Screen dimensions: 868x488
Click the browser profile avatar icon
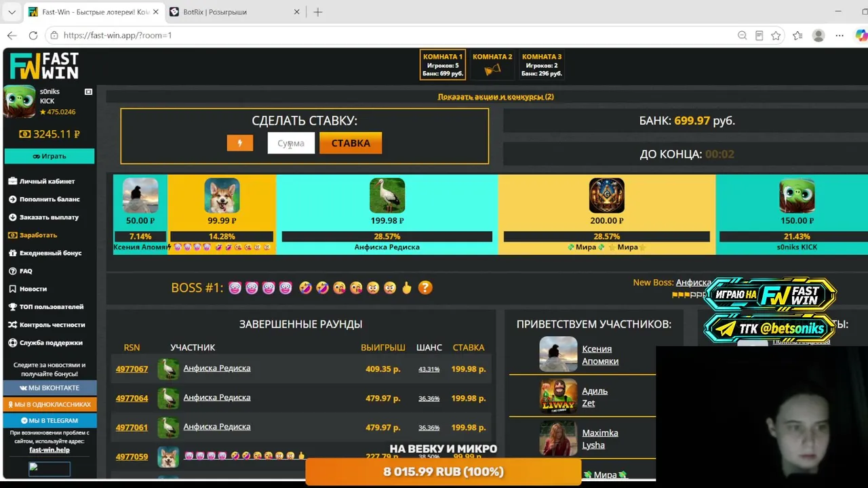click(818, 35)
